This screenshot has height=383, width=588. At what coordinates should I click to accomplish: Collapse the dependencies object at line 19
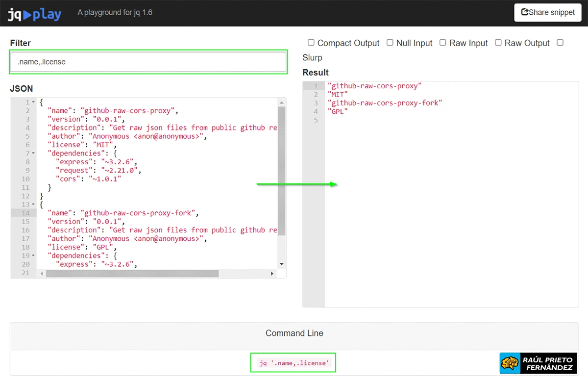[33, 255]
